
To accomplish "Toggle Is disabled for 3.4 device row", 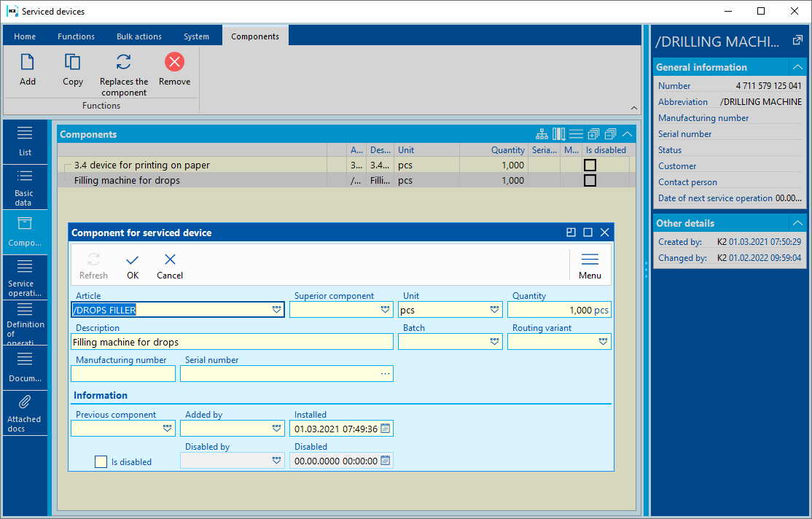I will (590, 165).
